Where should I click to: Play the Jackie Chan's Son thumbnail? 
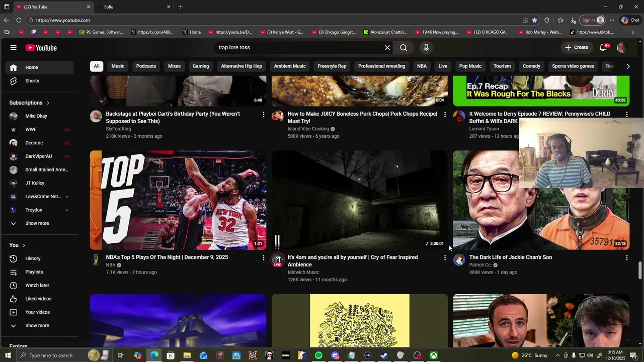pyautogui.click(x=541, y=200)
